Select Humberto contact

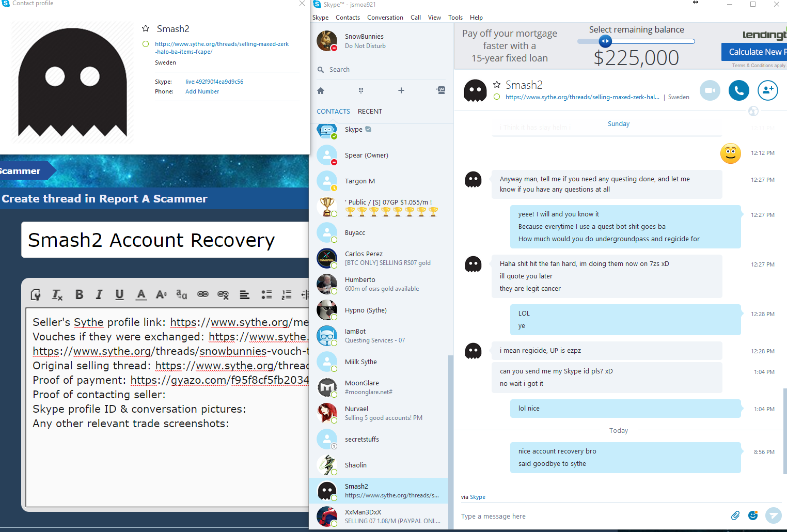379,284
